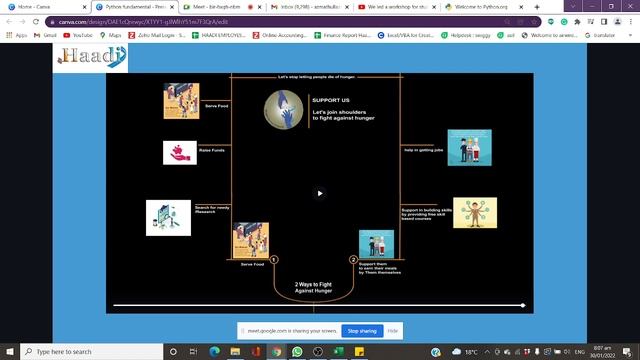Viewport: 640px width, 360px height.
Task: Close the Home - Canva tab
Action: click(84, 7)
